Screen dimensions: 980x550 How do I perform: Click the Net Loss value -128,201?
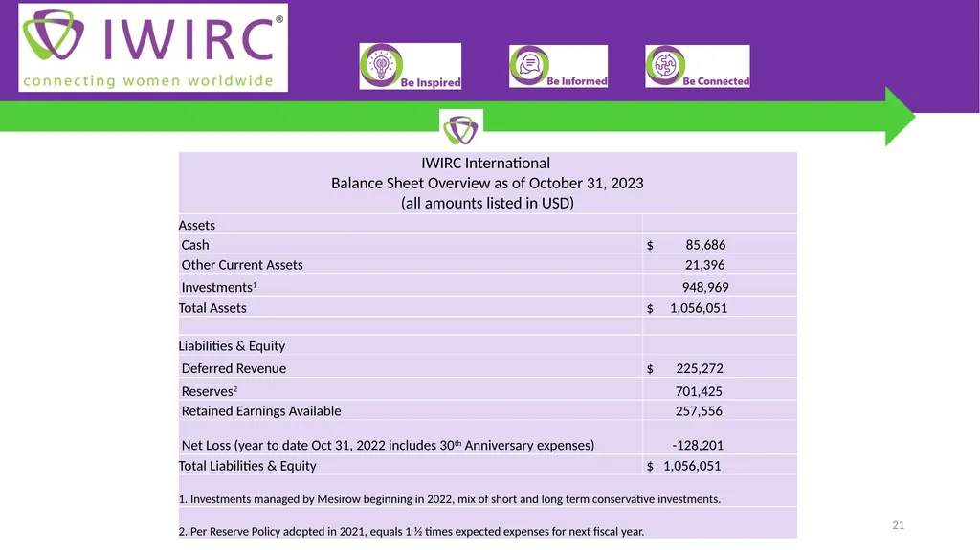pos(698,445)
